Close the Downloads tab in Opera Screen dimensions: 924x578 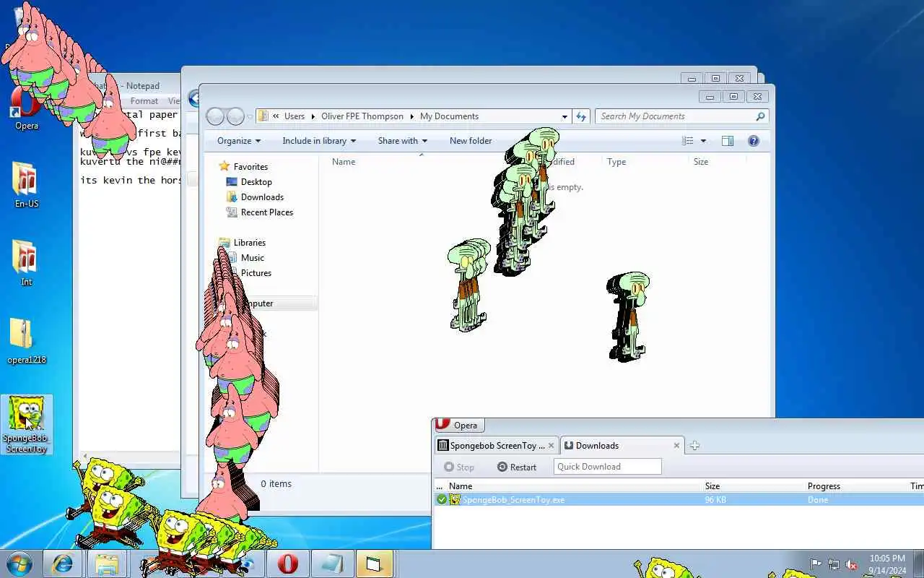pos(676,446)
